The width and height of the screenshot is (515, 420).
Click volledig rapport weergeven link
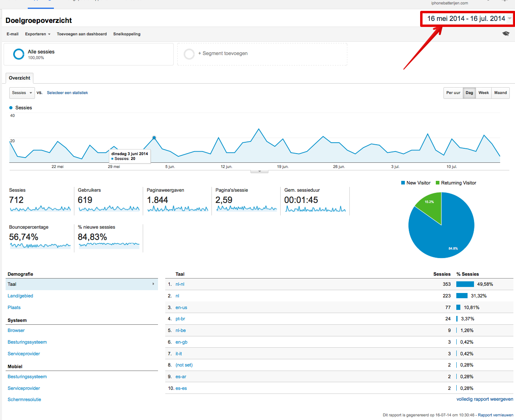click(485, 399)
